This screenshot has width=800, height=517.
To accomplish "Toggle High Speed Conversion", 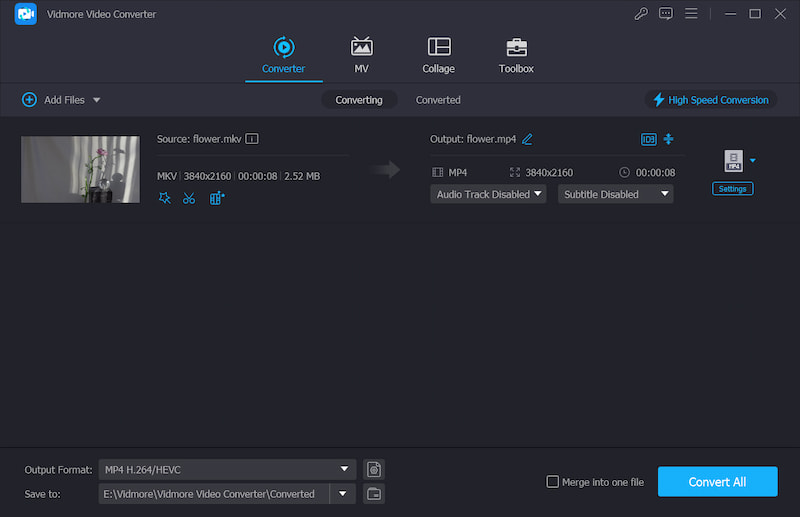I will [711, 100].
